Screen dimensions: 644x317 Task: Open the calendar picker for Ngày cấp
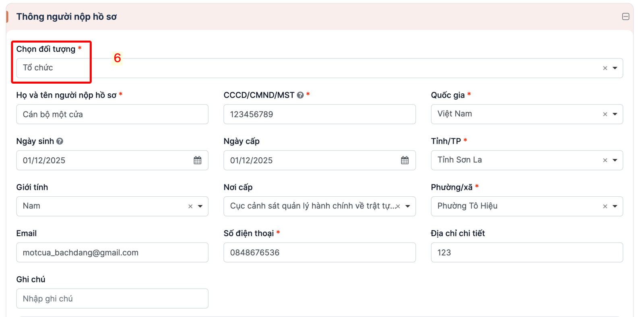[405, 160]
